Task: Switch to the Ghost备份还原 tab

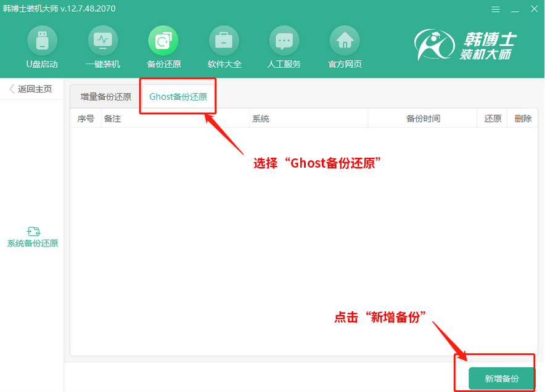Action: [178, 96]
